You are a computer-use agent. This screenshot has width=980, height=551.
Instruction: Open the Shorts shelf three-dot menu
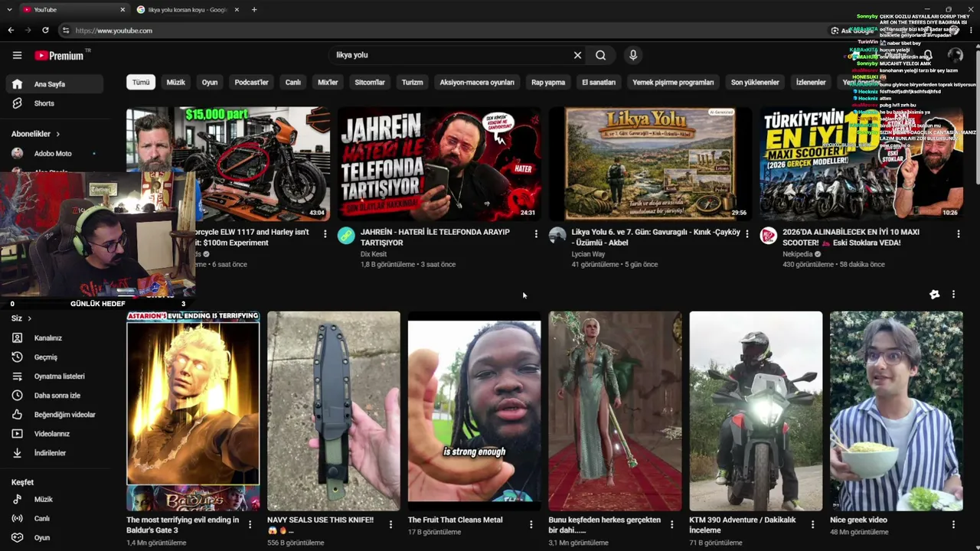[953, 294]
